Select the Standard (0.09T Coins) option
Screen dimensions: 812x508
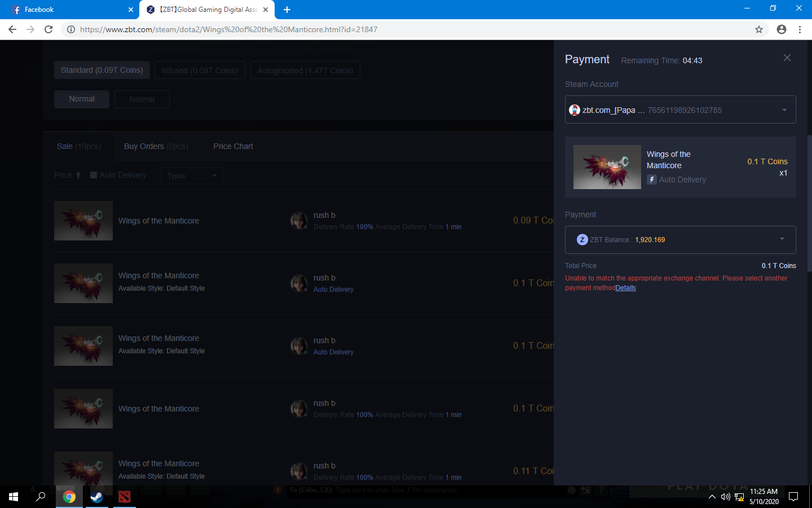pos(102,70)
